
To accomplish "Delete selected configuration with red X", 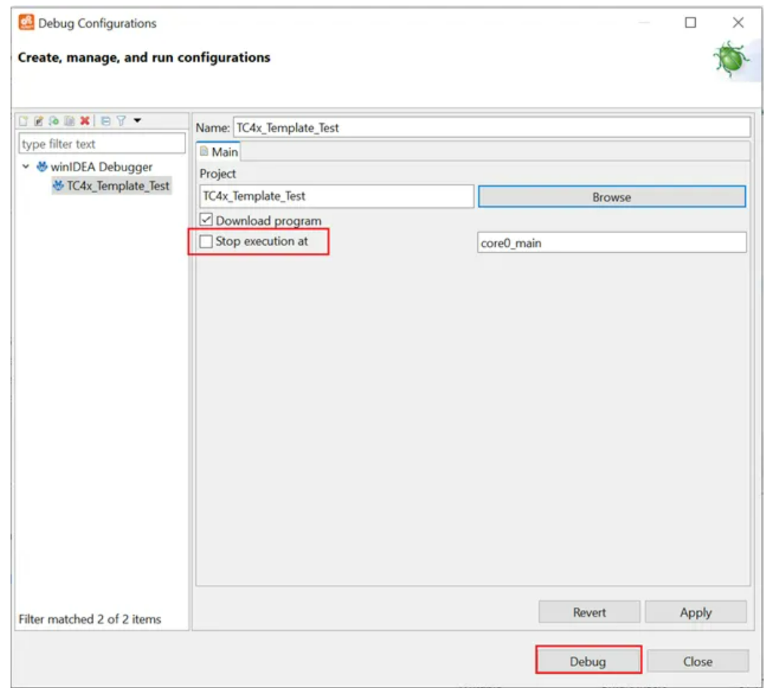I will pos(84,121).
